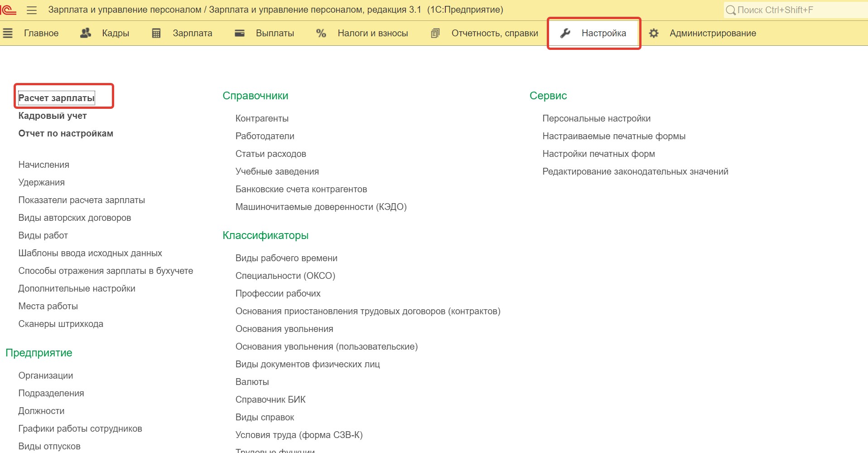The image size is (868, 453).
Task: Open Справочник БИК
Action: [x=270, y=399]
